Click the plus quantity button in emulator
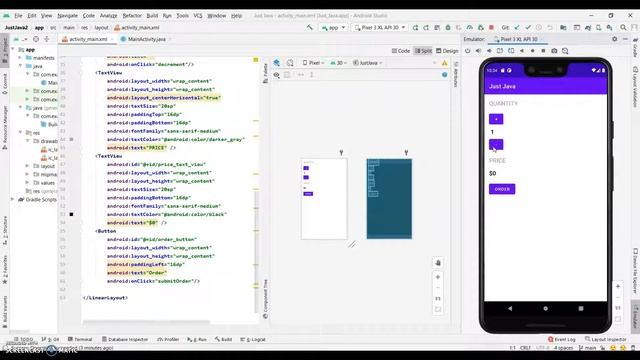Screen dimensions: 640x360 496,119
